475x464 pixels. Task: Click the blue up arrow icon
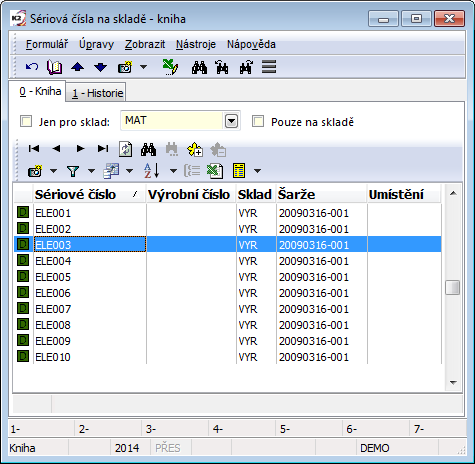tap(78, 67)
